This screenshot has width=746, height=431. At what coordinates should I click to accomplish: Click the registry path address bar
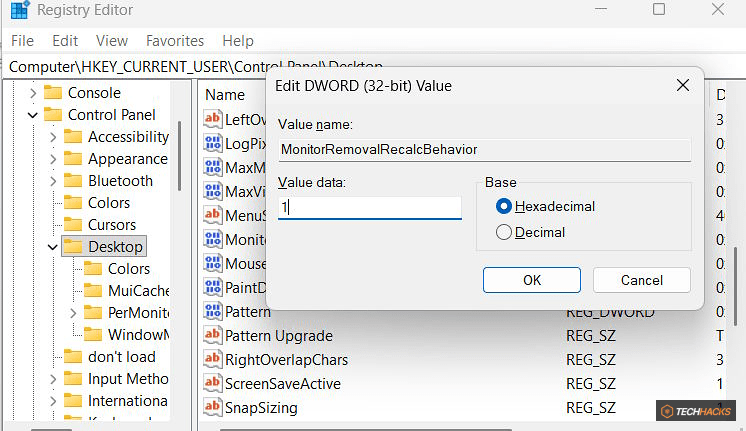click(373, 67)
